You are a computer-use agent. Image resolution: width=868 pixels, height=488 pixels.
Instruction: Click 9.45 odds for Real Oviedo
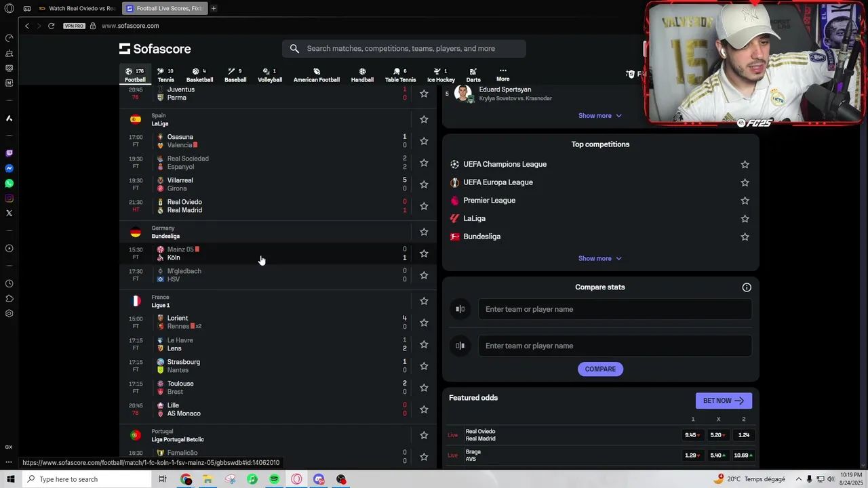click(x=692, y=435)
